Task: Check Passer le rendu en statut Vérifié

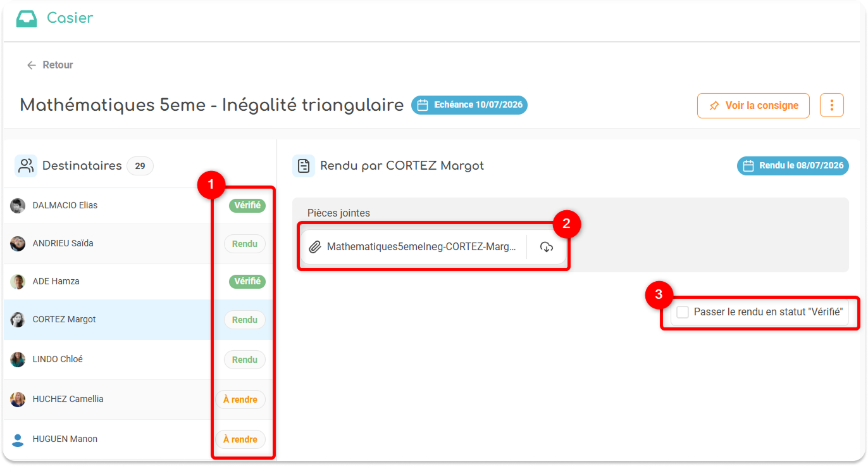Action: click(683, 312)
